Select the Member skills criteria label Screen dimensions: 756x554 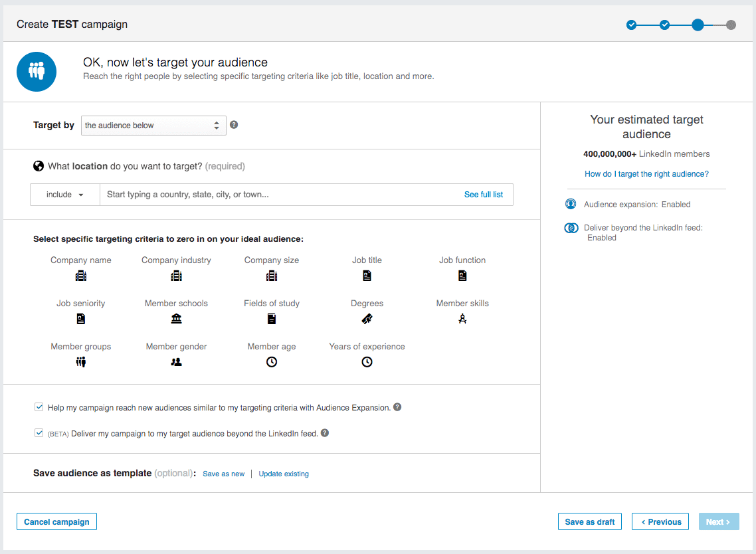462,304
